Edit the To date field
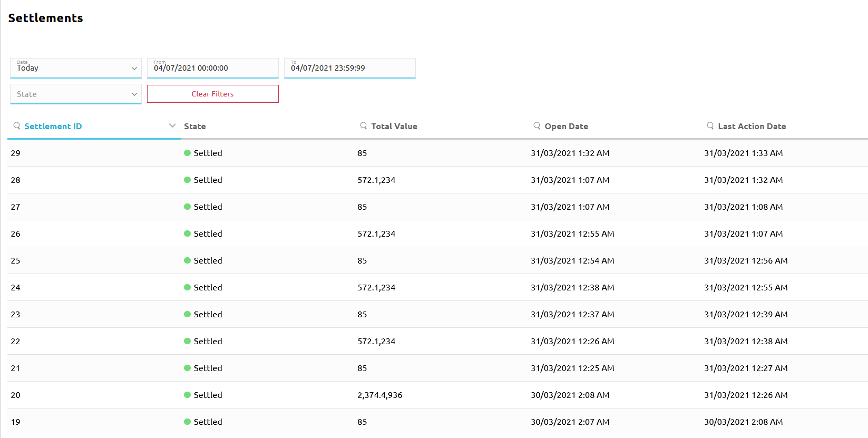Viewport: 868px width, 438px height. (x=349, y=68)
